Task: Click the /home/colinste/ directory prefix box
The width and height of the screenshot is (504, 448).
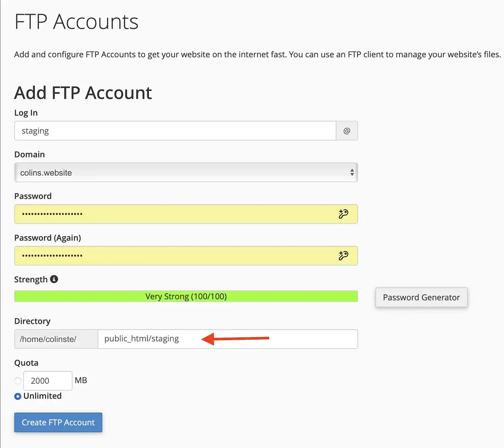Action: 56,339
